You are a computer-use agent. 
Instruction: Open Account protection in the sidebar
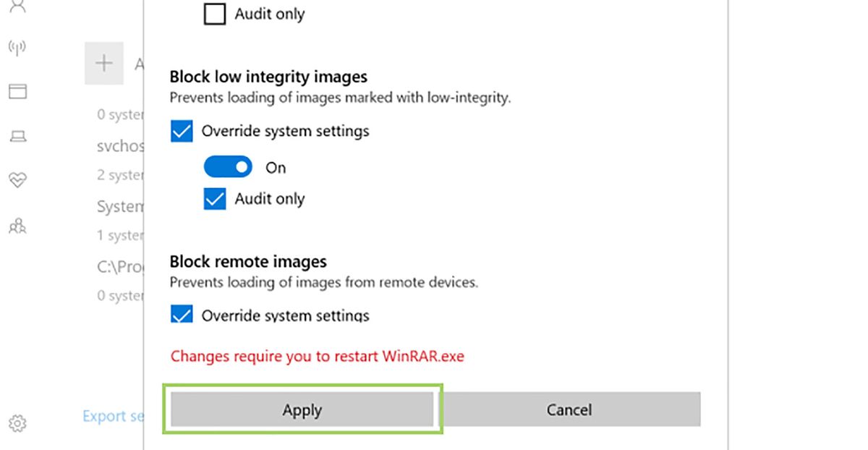point(18,7)
